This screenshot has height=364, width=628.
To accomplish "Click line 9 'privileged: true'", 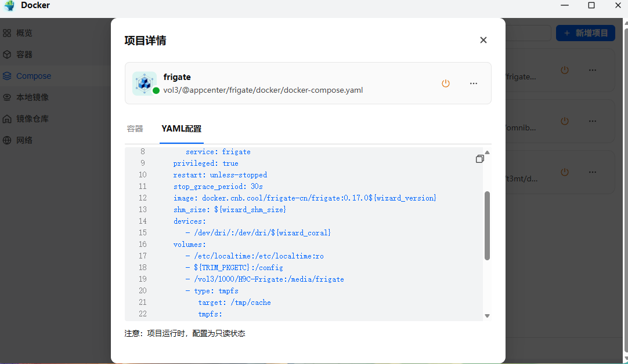I will 206,163.
